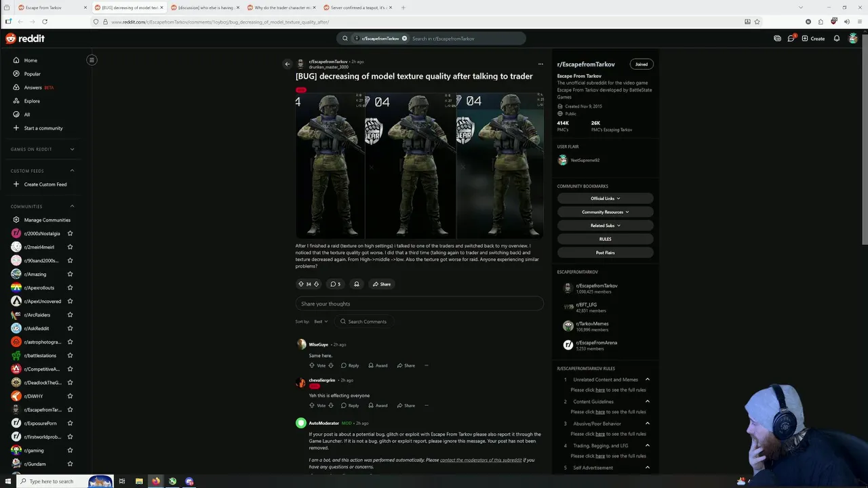Viewport: 868px width, 488px height.
Task: Reply to chevaliergrim's comment
Action: point(350,405)
